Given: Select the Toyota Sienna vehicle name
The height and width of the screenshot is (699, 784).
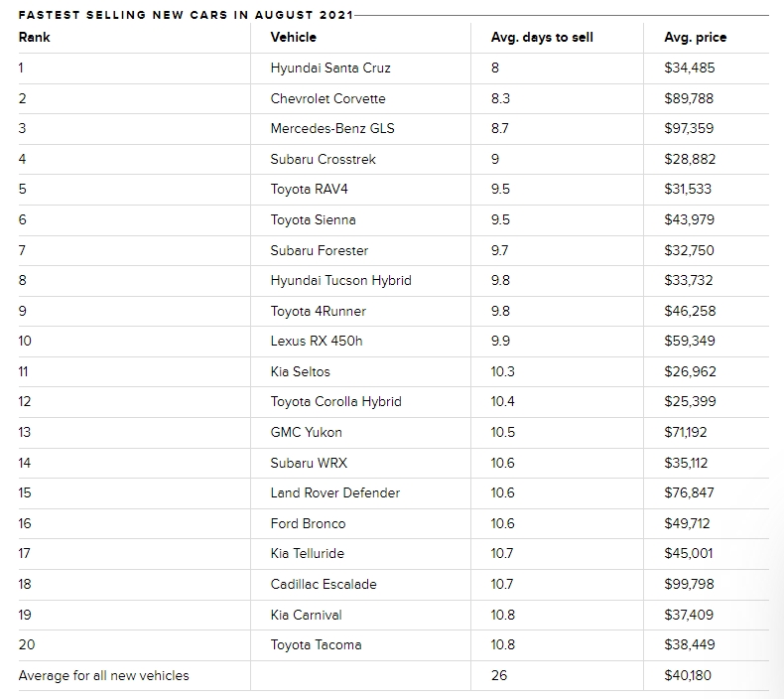Looking at the screenshot, I should click(x=313, y=219).
